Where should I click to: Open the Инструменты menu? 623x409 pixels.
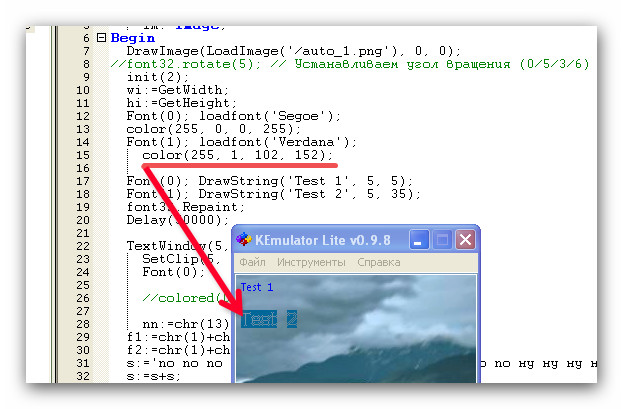coord(311,263)
